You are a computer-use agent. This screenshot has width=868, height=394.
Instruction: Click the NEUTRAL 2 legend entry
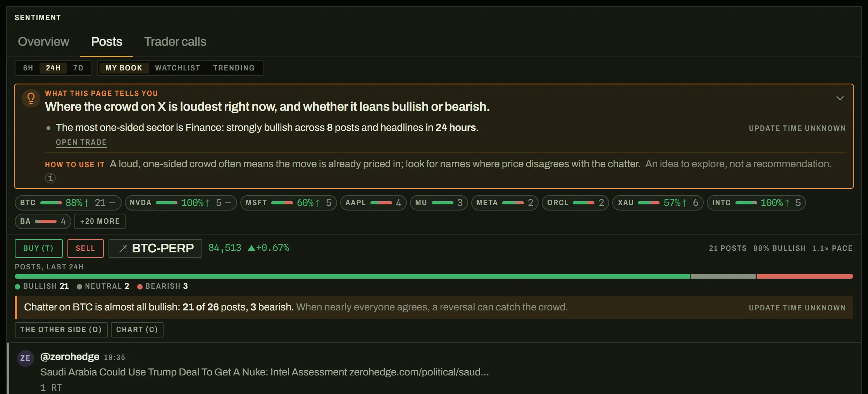point(103,286)
